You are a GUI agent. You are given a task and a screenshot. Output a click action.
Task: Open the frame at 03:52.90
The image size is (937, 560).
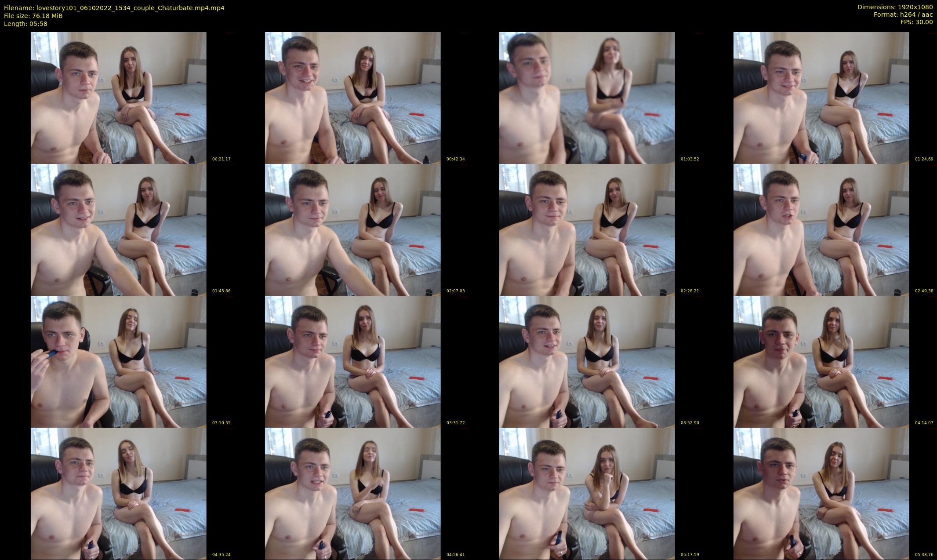click(x=587, y=361)
